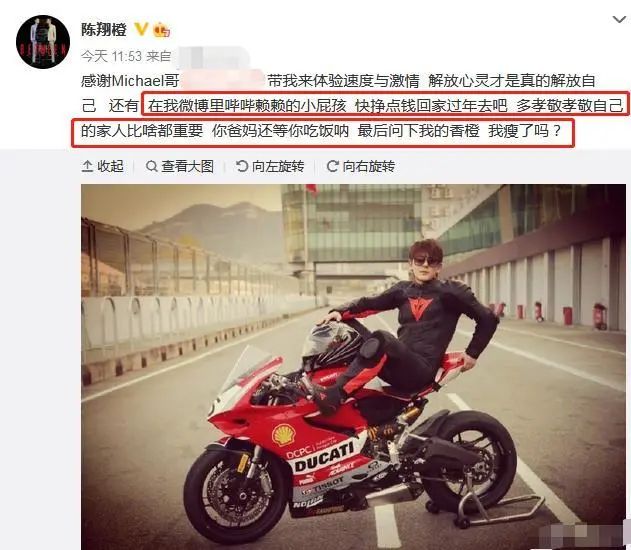Click the red Ducati motorcycle photo
631x550 pixels.
point(353,367)
